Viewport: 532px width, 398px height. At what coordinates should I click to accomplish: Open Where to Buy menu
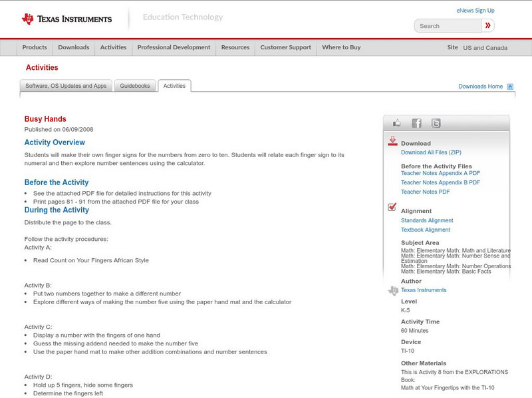point(341,47)
